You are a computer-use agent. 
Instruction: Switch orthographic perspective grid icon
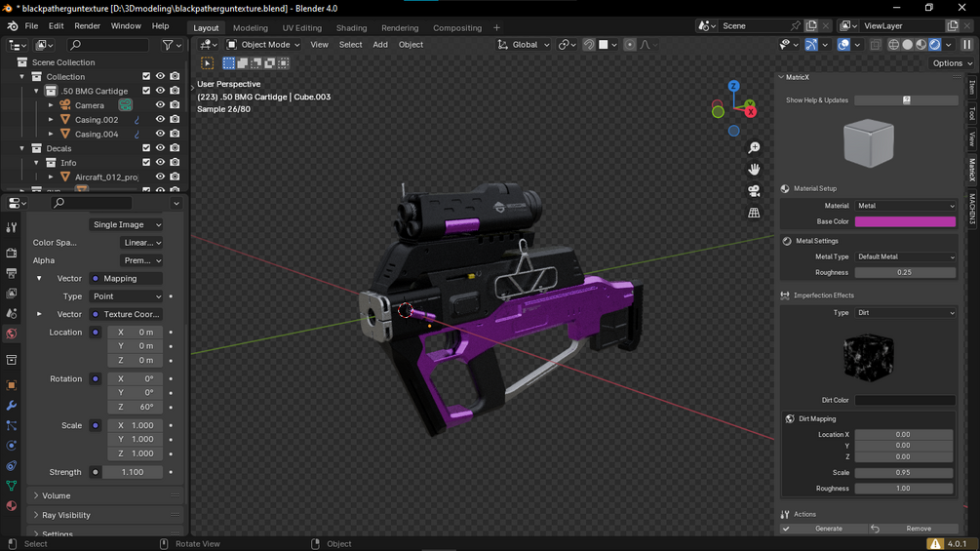pos(754,213)
